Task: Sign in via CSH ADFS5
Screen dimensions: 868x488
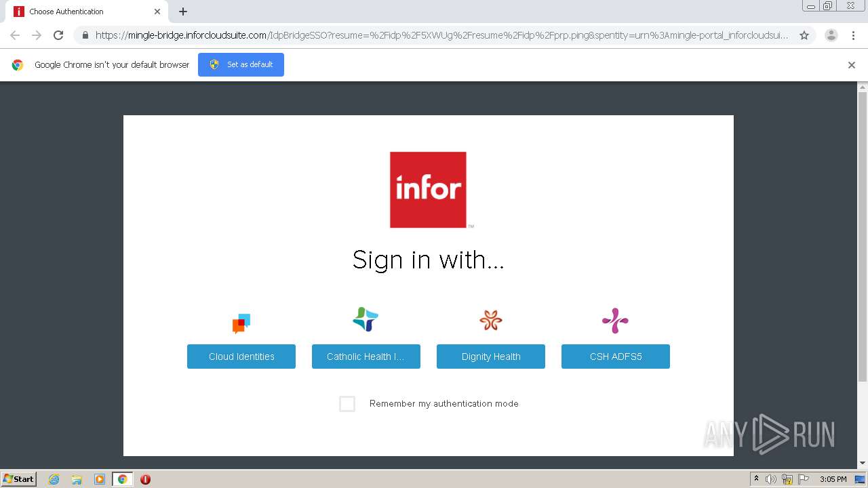Action: point(616,357)
